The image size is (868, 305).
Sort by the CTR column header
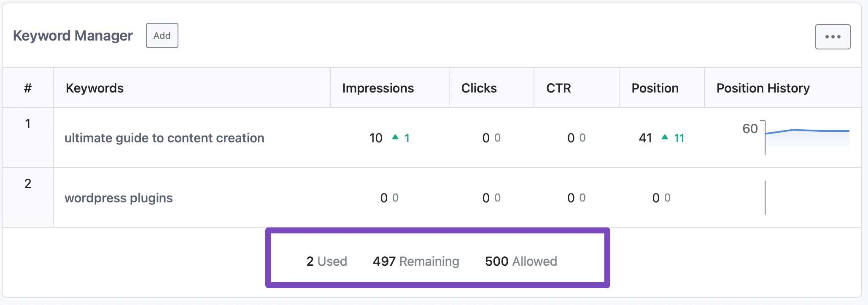tap(558, 88)
